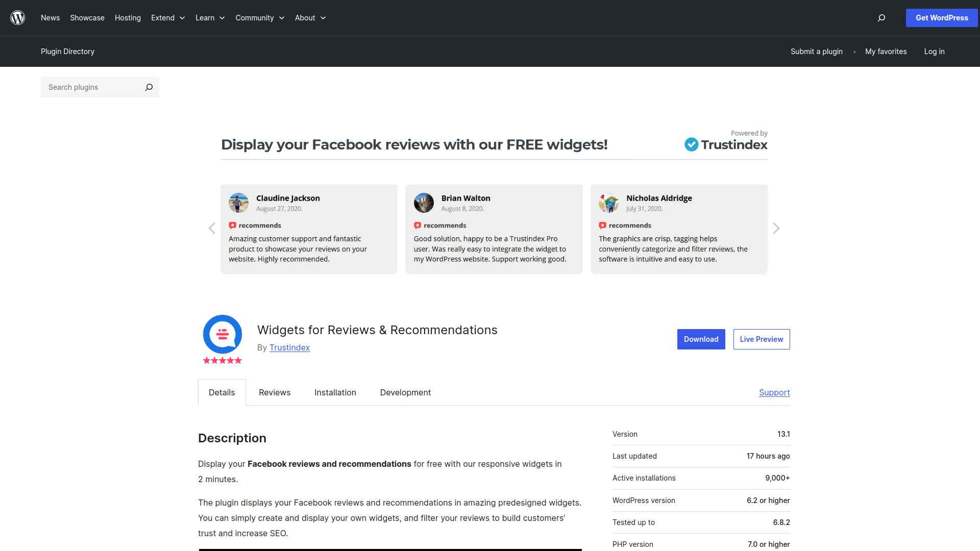
Task: Download the plugin
Action: click(701, 339)
